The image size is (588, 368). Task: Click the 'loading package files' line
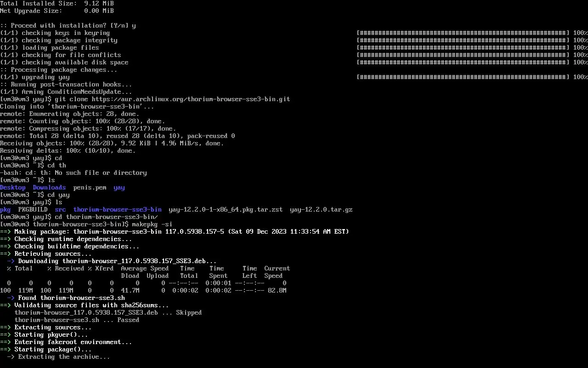(50, 47)
